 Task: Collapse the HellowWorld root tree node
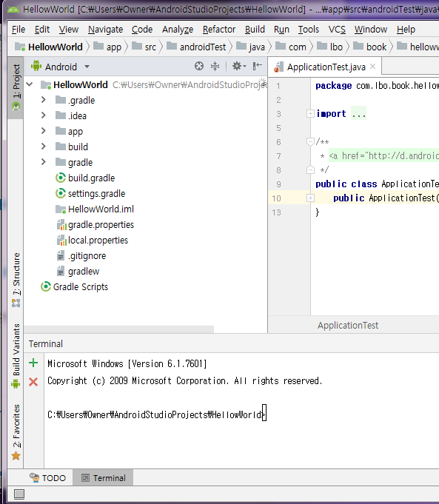click(x=30, y=84)
